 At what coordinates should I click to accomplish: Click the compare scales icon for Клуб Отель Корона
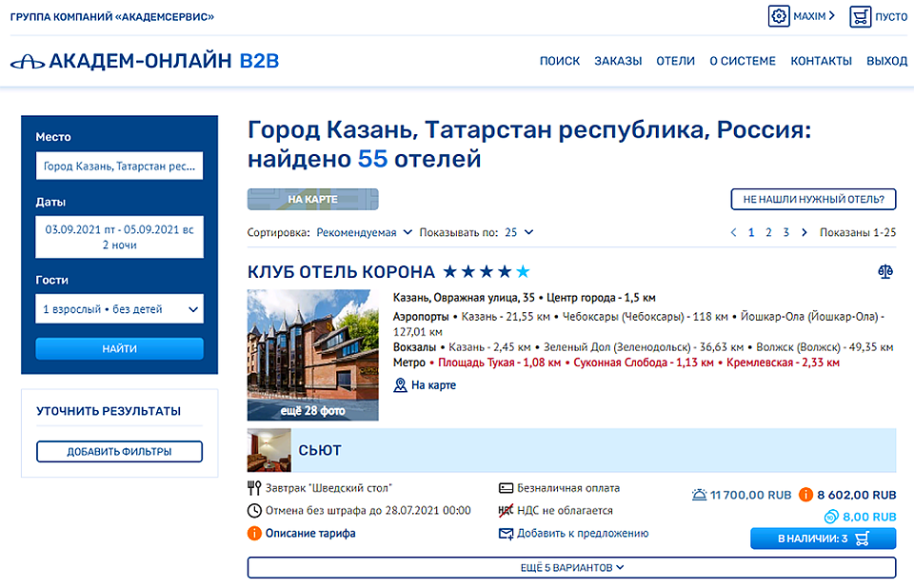[885, 271]
